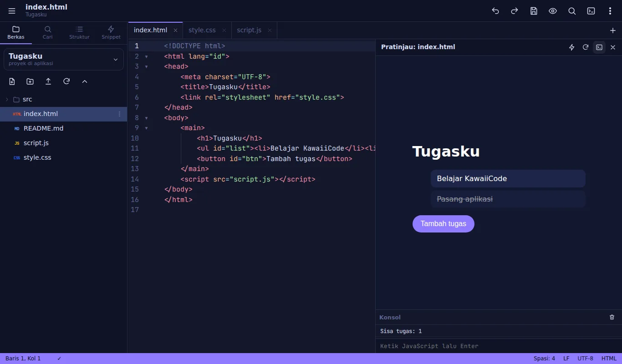This screenshot has width=622, height=364.
Task: Close the preview pane
Action: (613, 47)
